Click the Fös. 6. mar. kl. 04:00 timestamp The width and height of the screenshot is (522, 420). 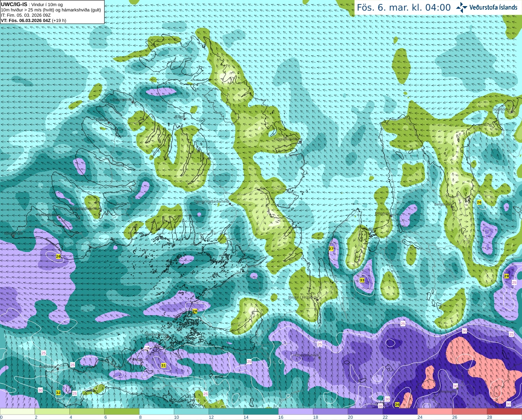404,8
